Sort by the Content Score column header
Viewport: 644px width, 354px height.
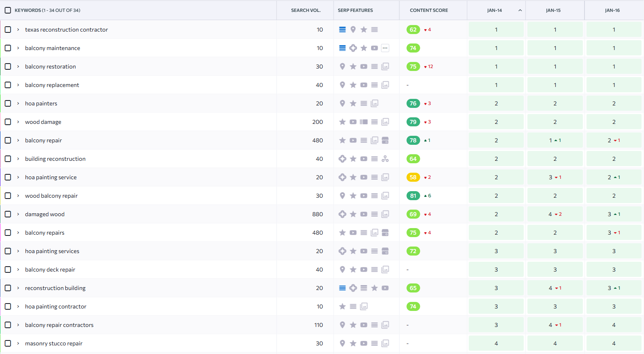(429, 10)
